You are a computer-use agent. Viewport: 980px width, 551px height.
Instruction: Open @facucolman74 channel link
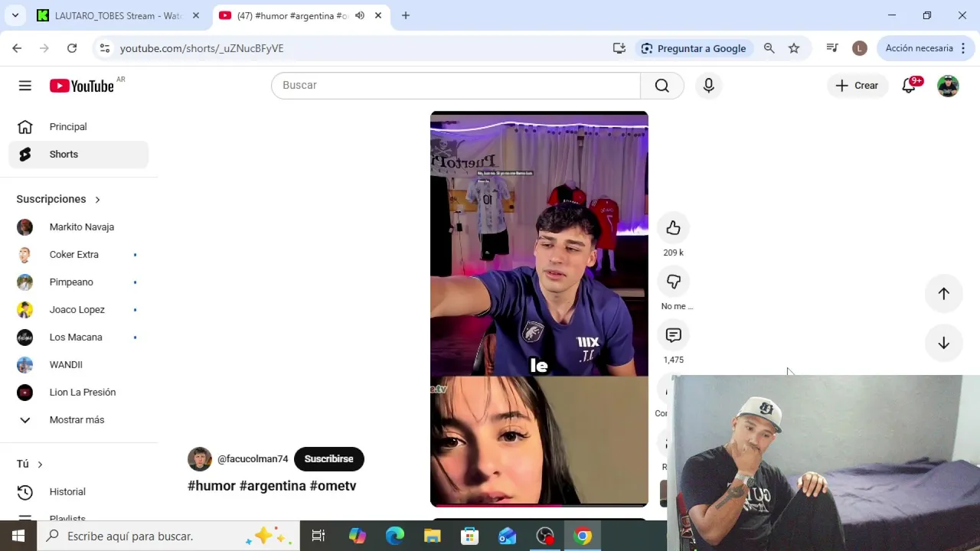click(253, 459)
